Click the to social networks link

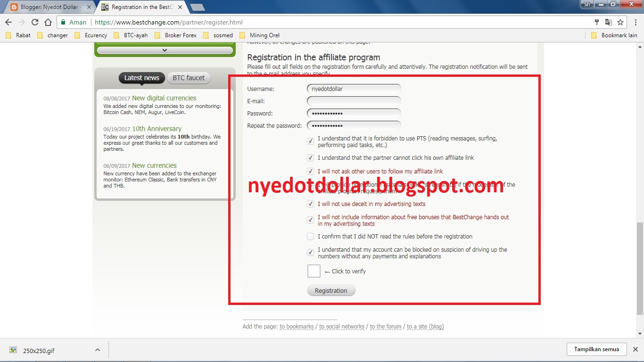pos(342,326)
